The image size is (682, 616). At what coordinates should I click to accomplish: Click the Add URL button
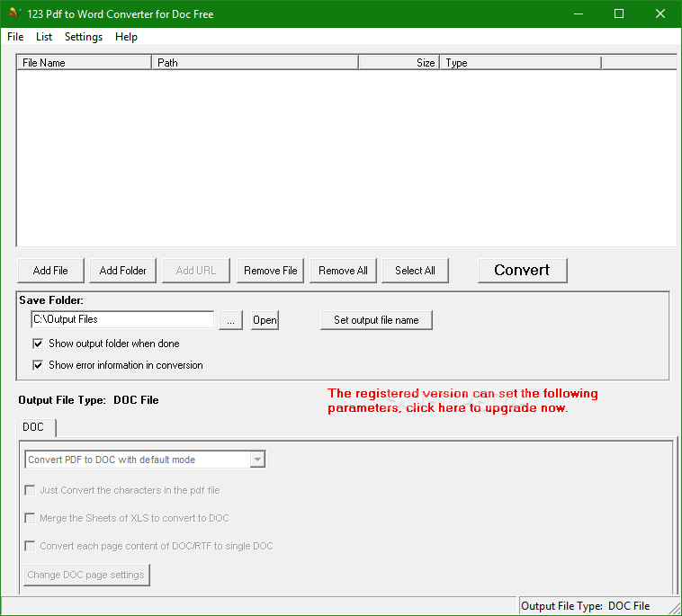tap(196, 271)
